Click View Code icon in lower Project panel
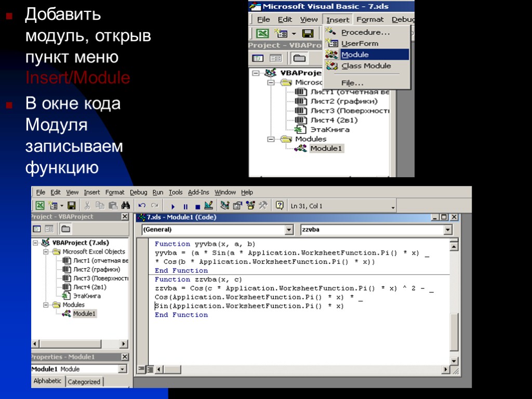This screenshot has height=399, width=532. [x=37, y=229]
